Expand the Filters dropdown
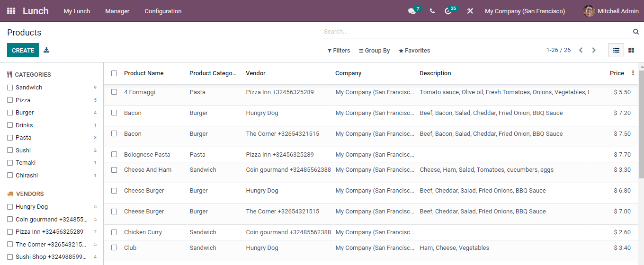Viewport: 644px width, 265px height. (x=339, y=51)
